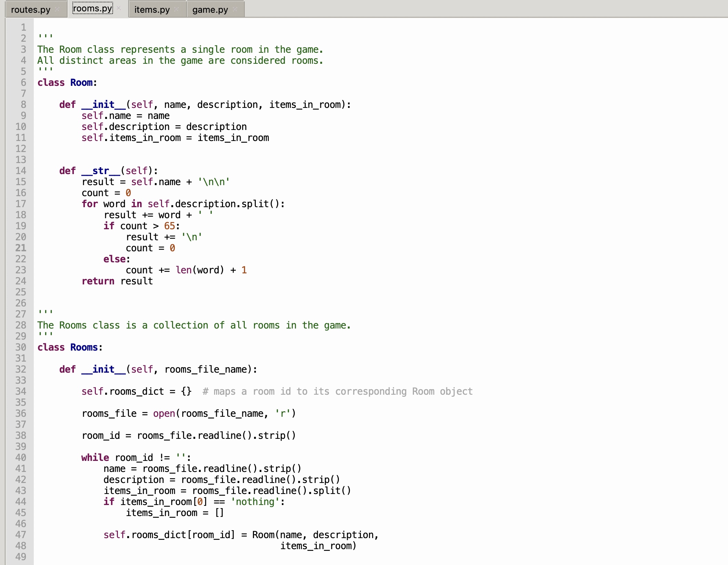Click the 'return result' statement

pyautogui.click(x=117, y=281)
